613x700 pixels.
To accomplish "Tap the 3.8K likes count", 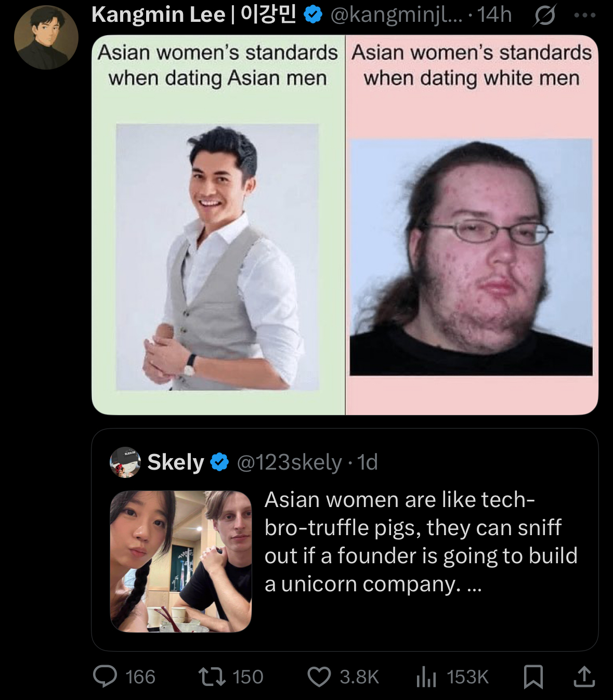I will point(359,677).
